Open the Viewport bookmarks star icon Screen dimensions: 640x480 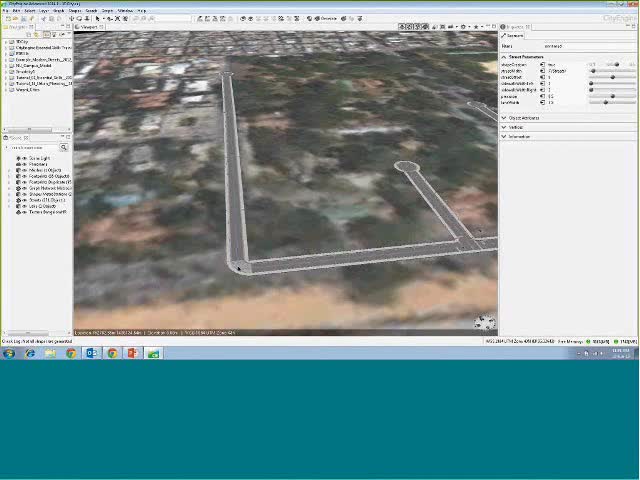pos(476,27)
